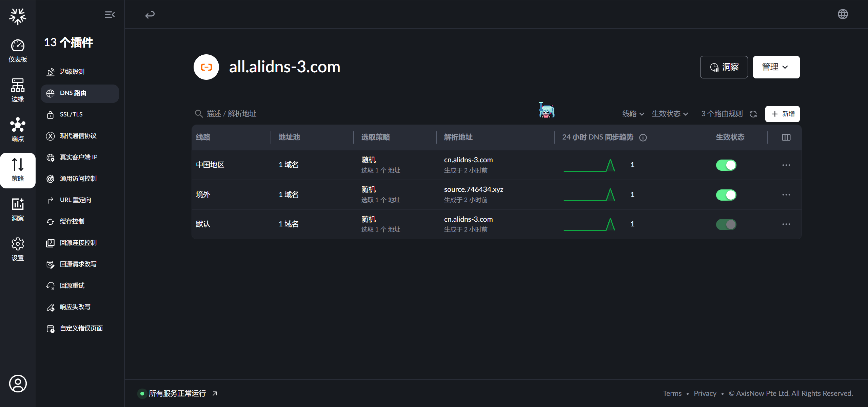Click info icon beside DNS sync trend
The width and height of the screenshot is (868, 407).
pos(643,137)
